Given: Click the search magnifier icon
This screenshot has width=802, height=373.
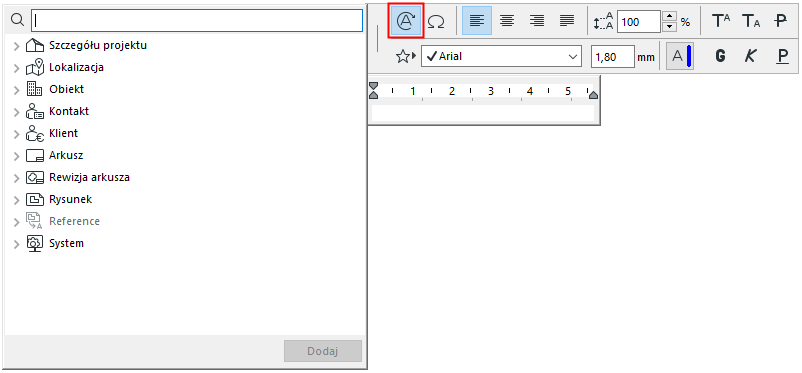Looking at the screenshot, I should pyautogui.click(x=17, y=19).
